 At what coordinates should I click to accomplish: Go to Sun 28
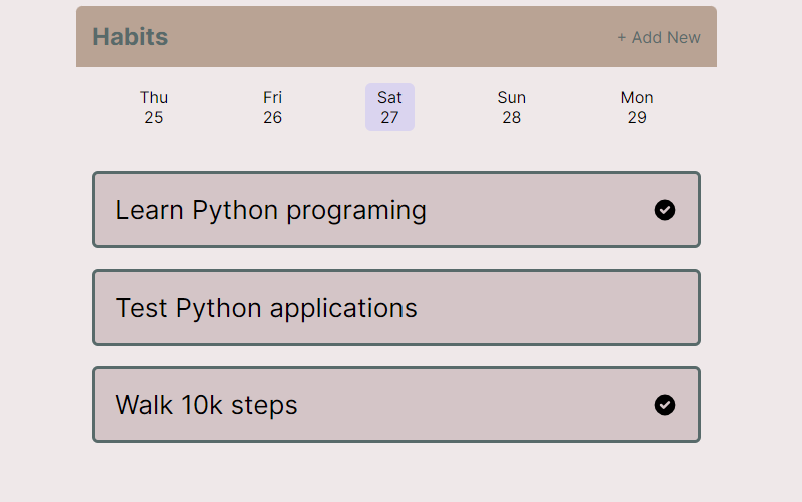coord(511,107)
